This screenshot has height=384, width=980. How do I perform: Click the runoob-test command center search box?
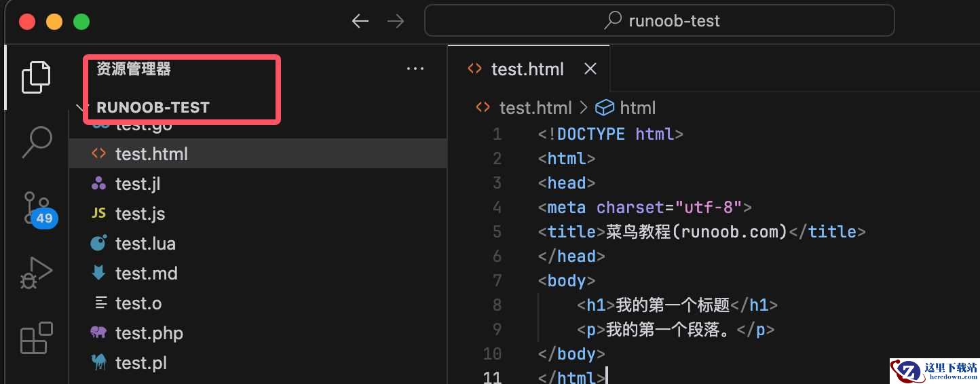659,21
